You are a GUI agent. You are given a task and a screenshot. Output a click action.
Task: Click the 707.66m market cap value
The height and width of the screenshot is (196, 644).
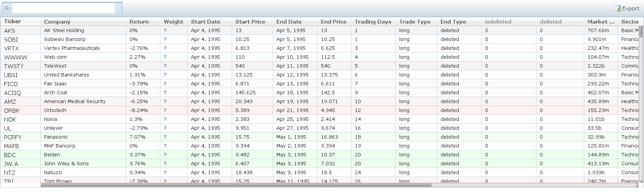coord(598,30)
